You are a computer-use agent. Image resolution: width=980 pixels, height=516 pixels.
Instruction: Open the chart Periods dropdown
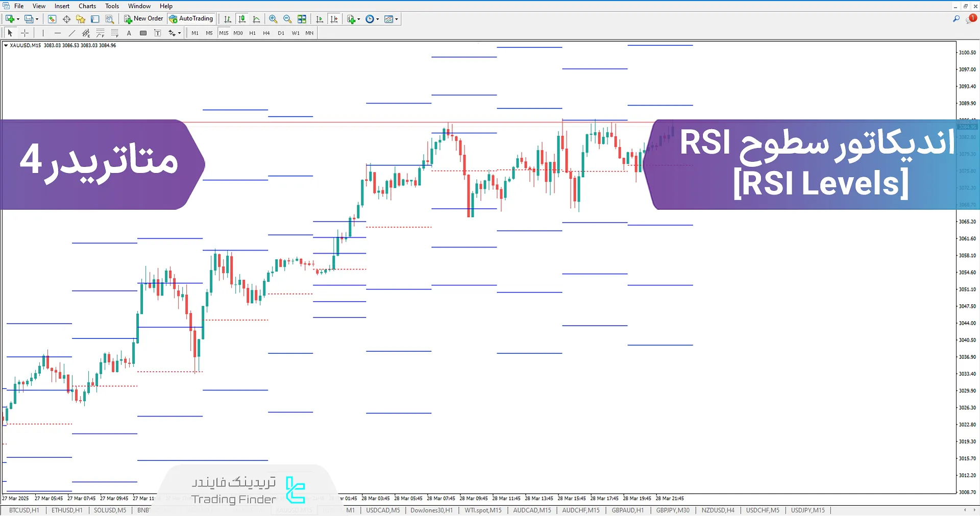point(372,19)
